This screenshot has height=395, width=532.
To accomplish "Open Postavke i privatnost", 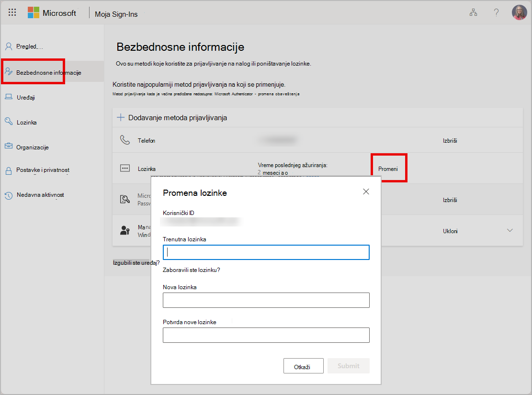I will tap(43, 170).
